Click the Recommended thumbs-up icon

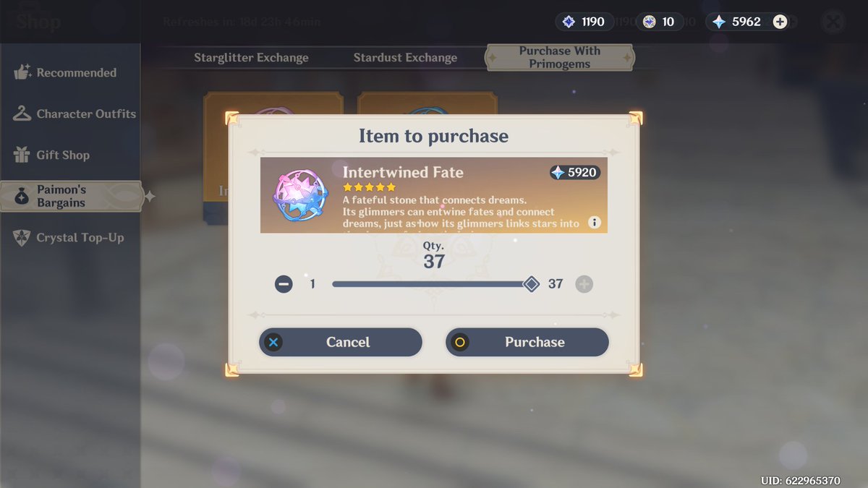(22, 72)
